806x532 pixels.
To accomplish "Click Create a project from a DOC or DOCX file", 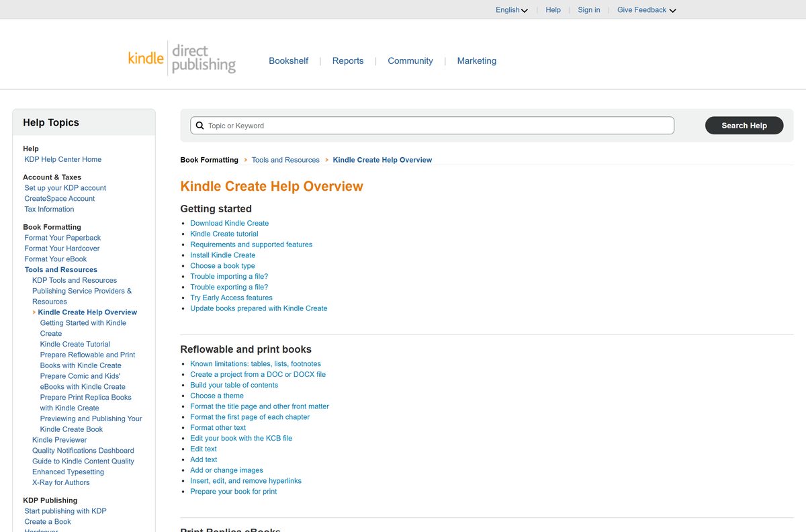I will (x=258, y=375).
